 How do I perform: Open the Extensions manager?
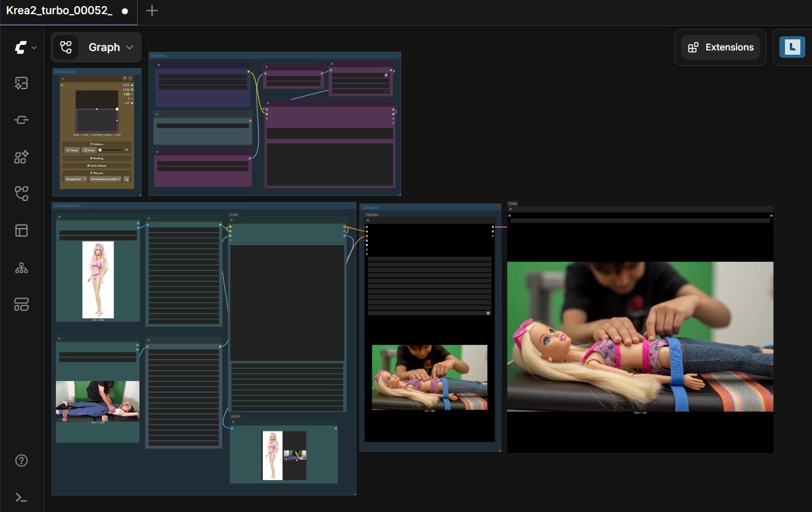pyautogui.click(x=720, y=47)
